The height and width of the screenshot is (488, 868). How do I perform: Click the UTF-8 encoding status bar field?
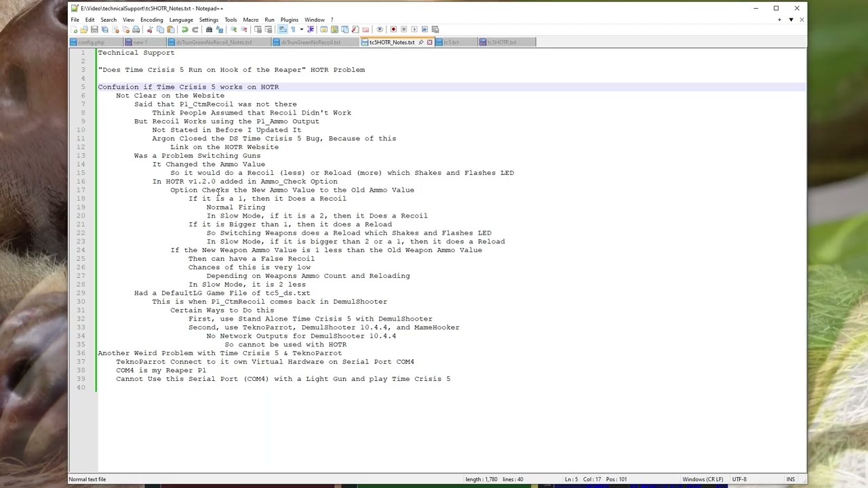click(739, 479)
